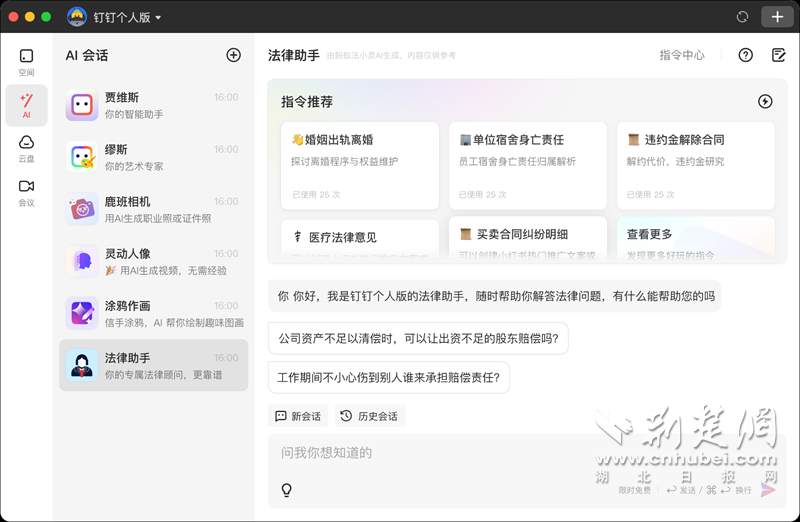Click the lightbulb icon in input box

(287, 490)
